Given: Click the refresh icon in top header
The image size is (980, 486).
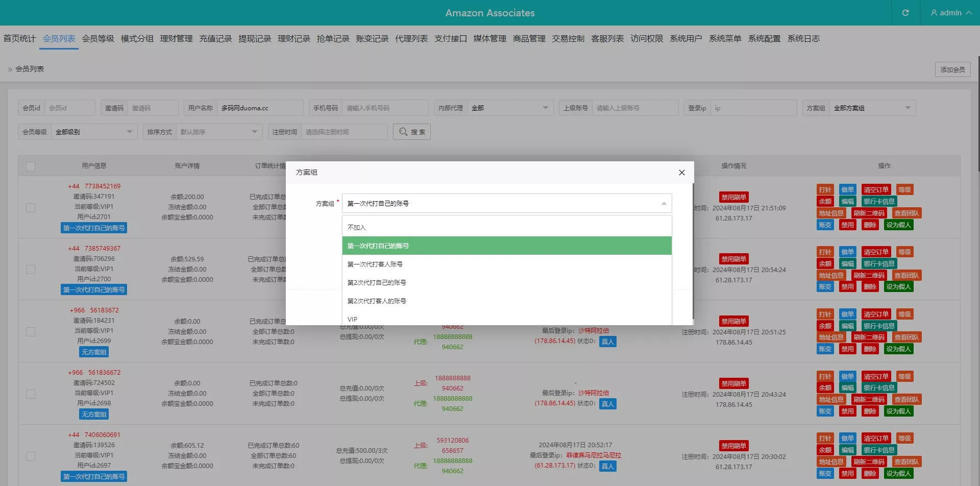Looking at the screenshot, I should pos(905,13).
